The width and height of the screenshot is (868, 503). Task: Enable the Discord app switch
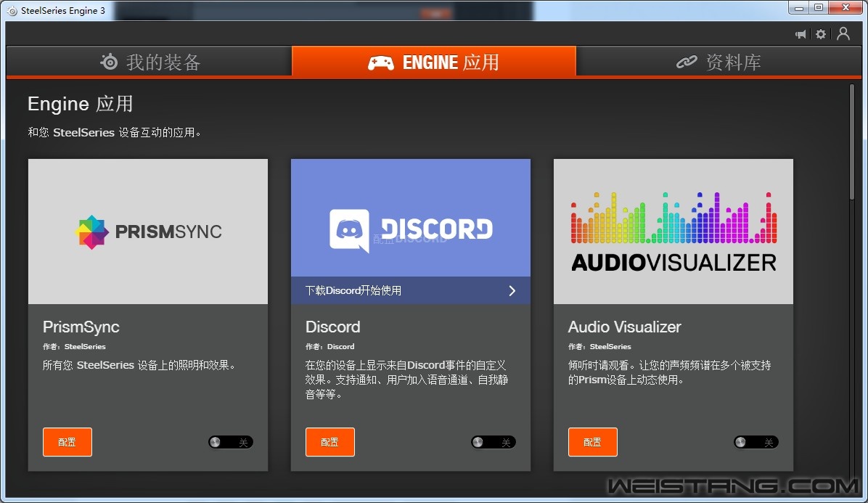coord(494,442)
